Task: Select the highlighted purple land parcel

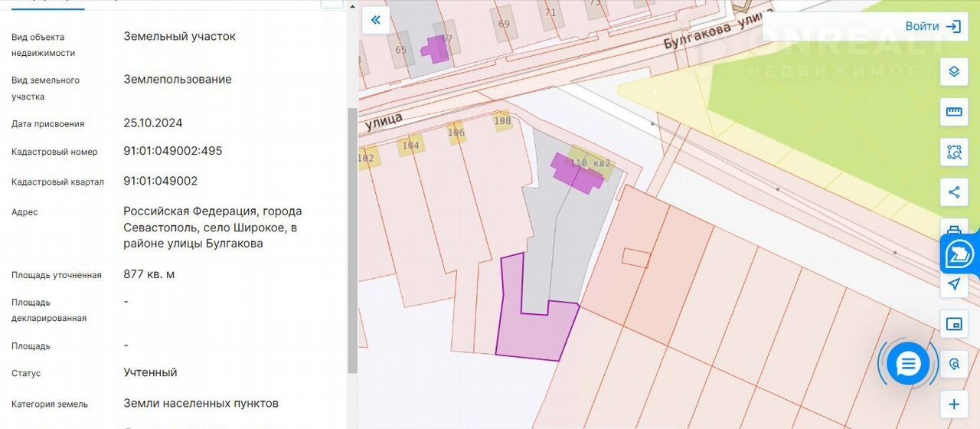Action: pos(536,333)
